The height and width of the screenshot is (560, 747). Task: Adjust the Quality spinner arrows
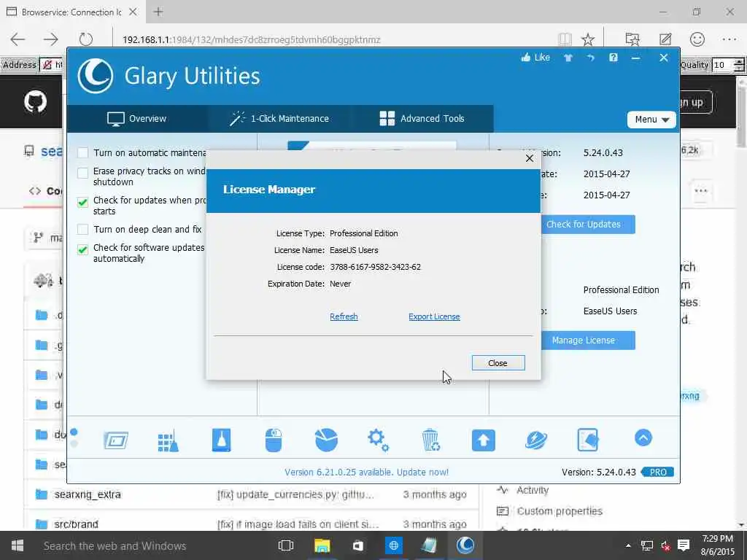(739, 65)
